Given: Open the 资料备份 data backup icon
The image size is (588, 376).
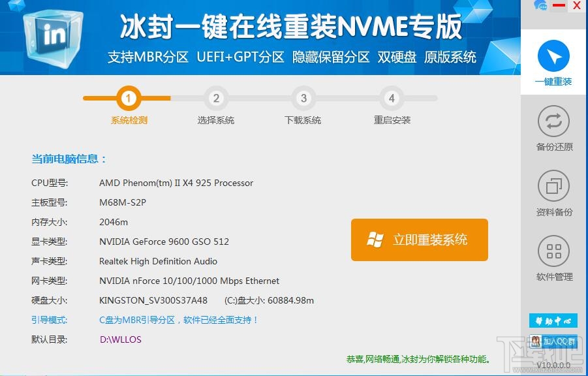Looking at the screenshot, I should pyautogui.click(x=553, y=186).
